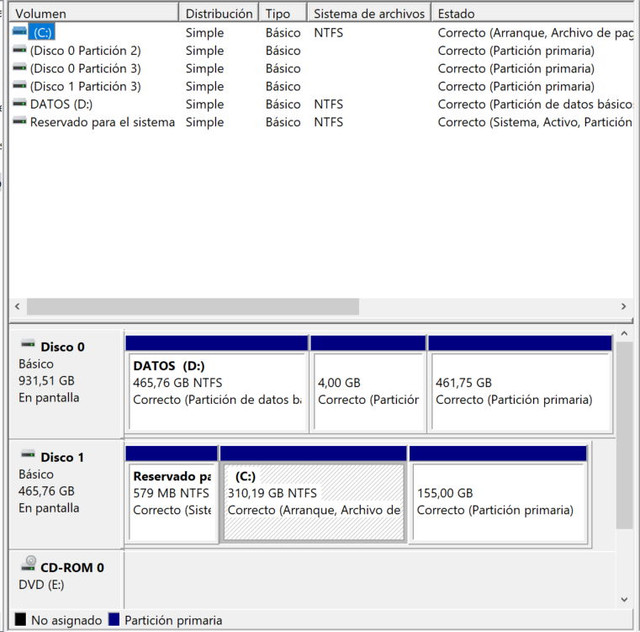Image resolution: width=640 pixels, height=632 pixels.
Task: Click 'Simple' cell in Disco 1 Partición 3 row
Action: tap(204, 87)
